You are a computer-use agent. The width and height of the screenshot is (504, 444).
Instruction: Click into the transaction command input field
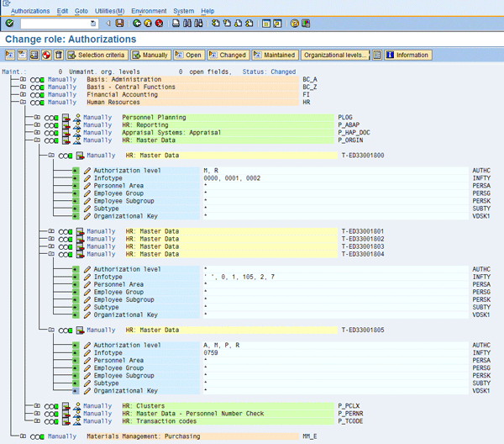click(55, 24)
